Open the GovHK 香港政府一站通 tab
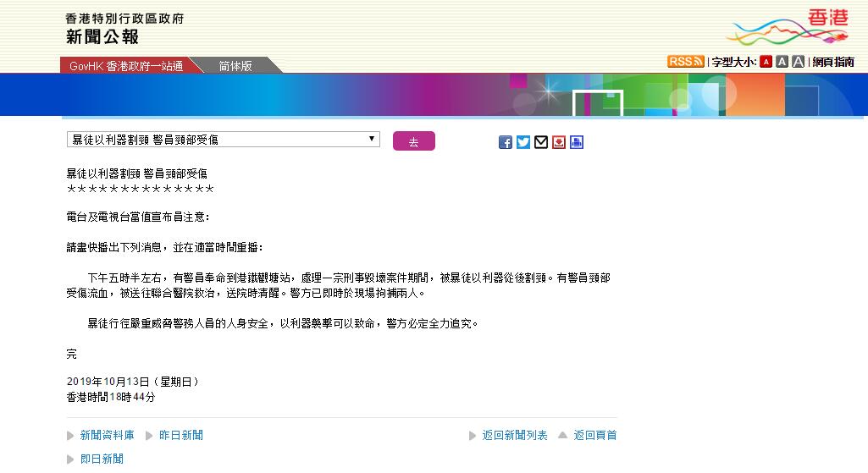This screenshot has width=868, height=473. coord(126,65)
